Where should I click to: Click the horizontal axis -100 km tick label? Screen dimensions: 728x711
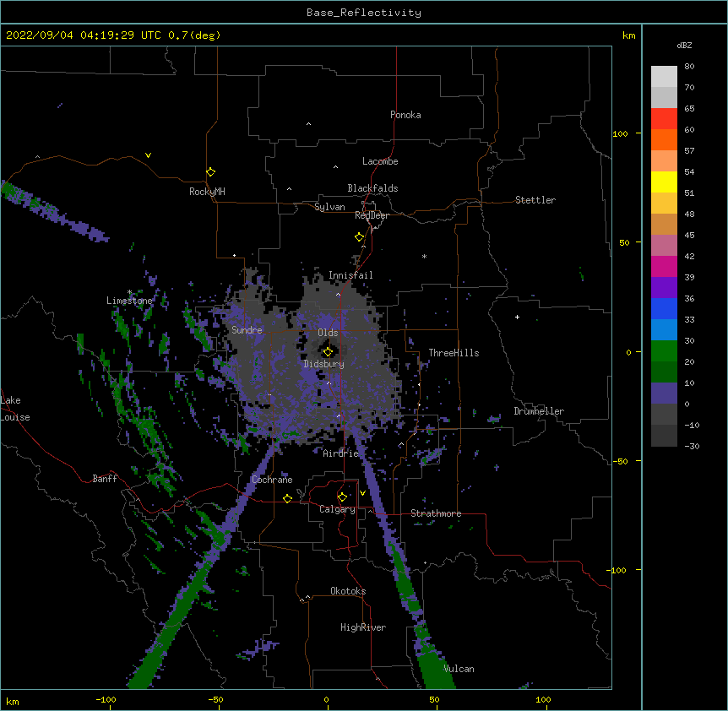pyautogui.click(x=106, y=699)
